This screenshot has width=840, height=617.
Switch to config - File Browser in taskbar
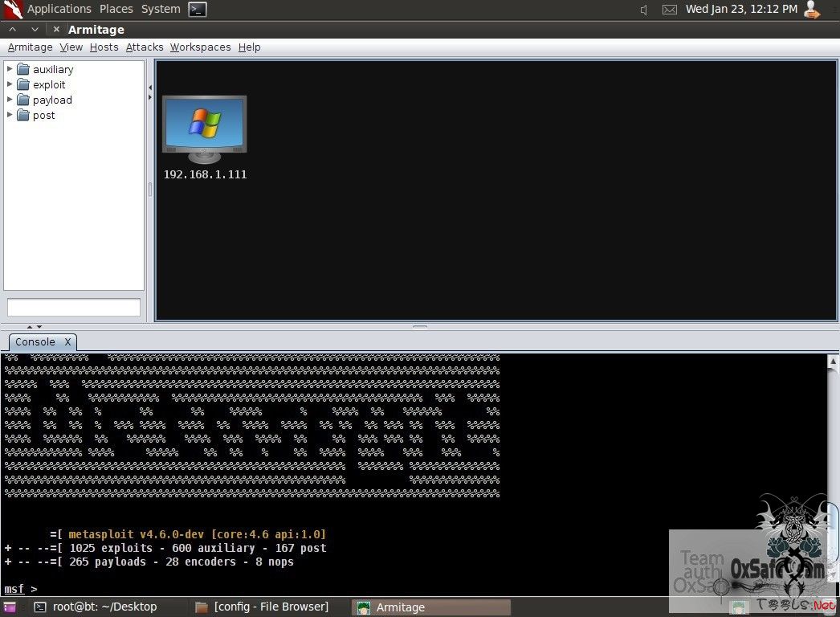point(263,607)
